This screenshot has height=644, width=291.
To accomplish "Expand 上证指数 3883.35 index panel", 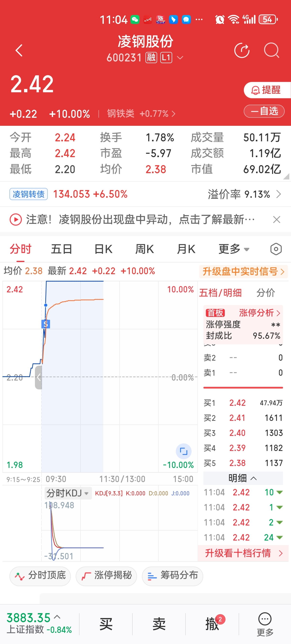I will (39, 624).
